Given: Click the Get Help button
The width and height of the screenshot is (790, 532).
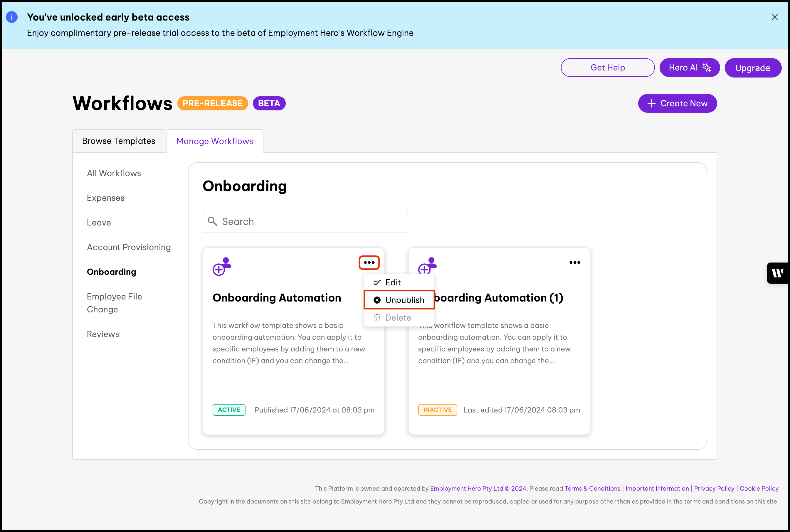Looking at the screenshot, I should 607,68.
